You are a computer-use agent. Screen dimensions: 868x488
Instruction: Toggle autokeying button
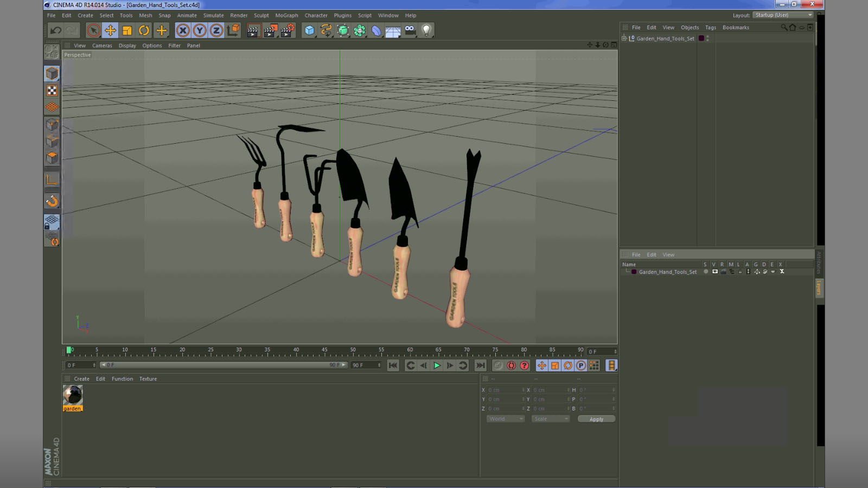coord(511,365)
